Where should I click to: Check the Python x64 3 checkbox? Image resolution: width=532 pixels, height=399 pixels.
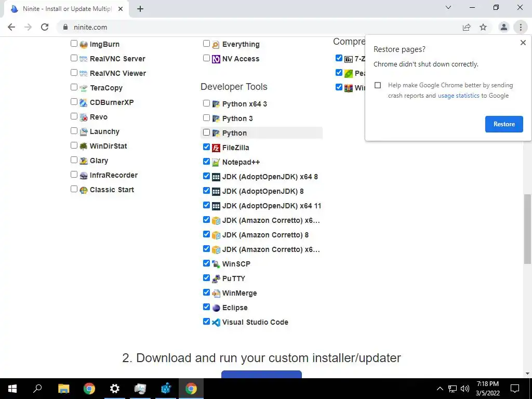coord(206,103)
